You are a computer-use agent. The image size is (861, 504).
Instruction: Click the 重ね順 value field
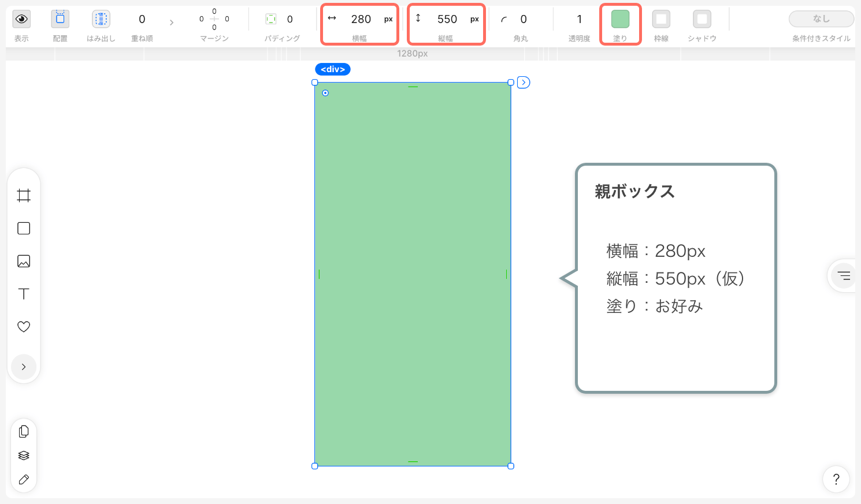click(142, 19)
